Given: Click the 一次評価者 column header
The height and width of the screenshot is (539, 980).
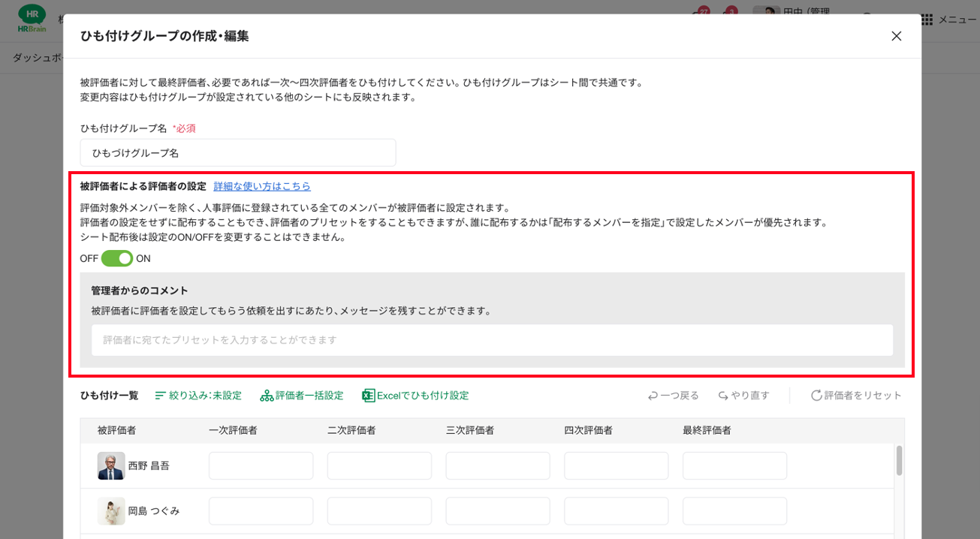Looking at the screenshot, I should point(234,430).
